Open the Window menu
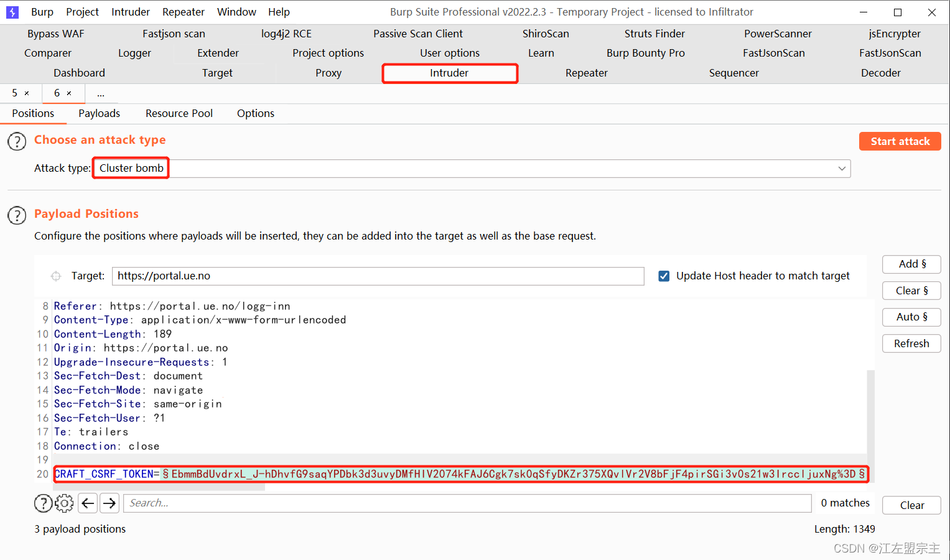This screenshot has height=560, width=950. point(236,12)
